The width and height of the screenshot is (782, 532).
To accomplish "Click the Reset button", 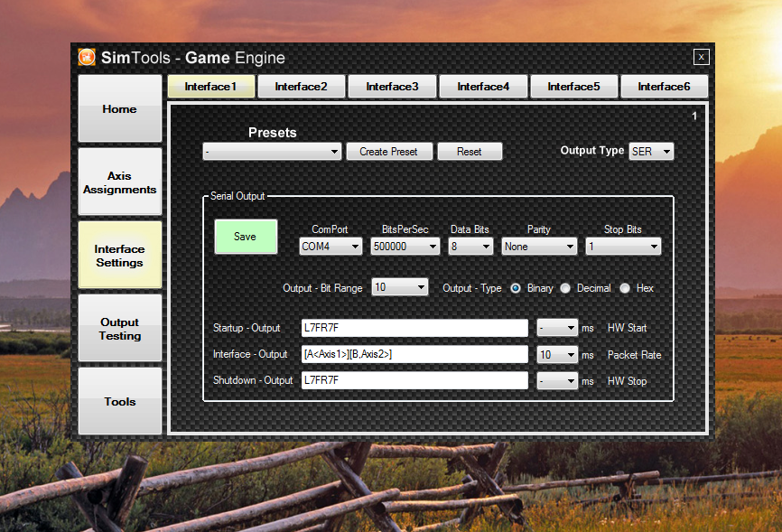I will click(x=470, y=152).
